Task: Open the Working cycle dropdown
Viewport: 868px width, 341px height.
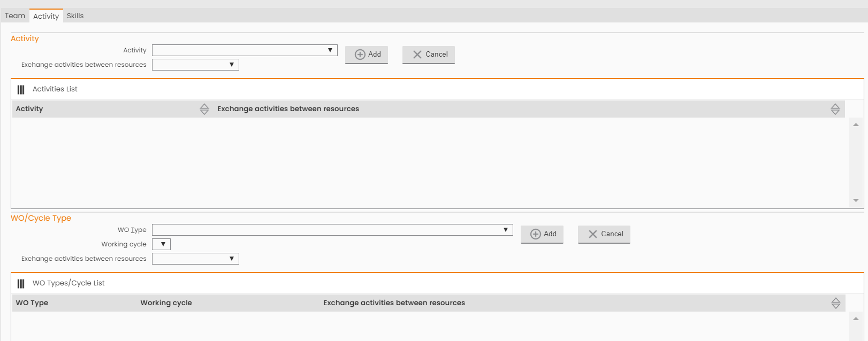Action: click(x=161, y=244)
